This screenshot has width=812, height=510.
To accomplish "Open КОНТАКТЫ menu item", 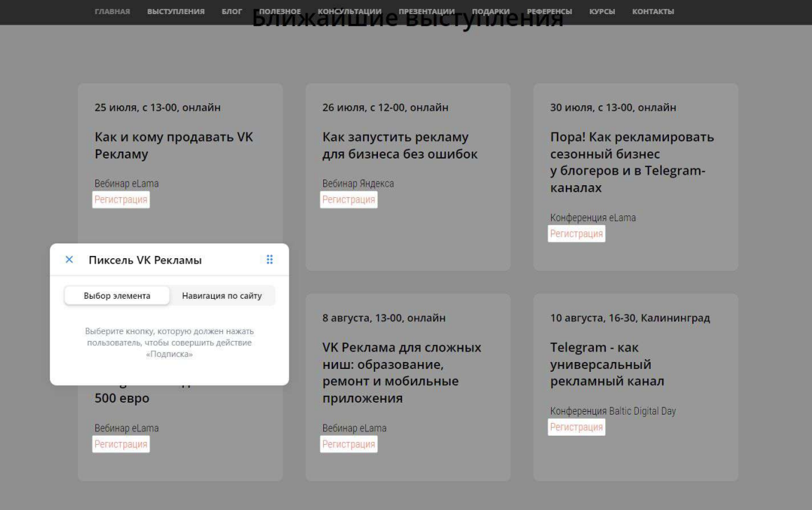I will 653,11.
